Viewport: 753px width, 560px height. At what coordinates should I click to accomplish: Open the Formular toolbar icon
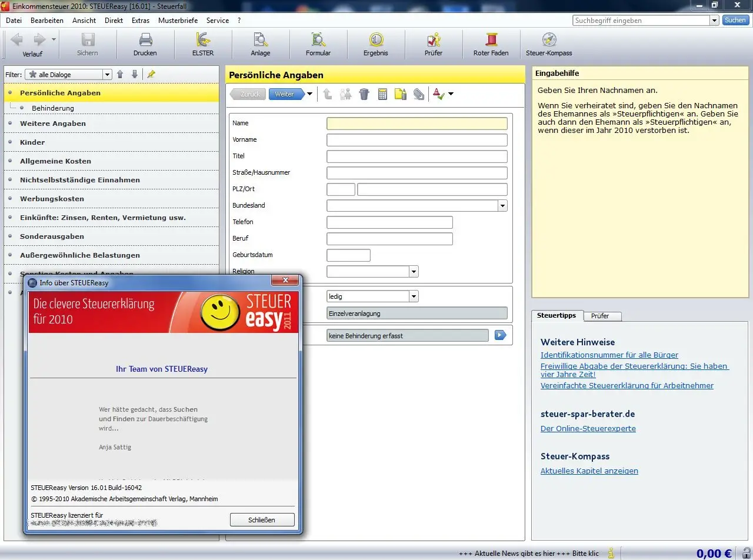point(318,39)
